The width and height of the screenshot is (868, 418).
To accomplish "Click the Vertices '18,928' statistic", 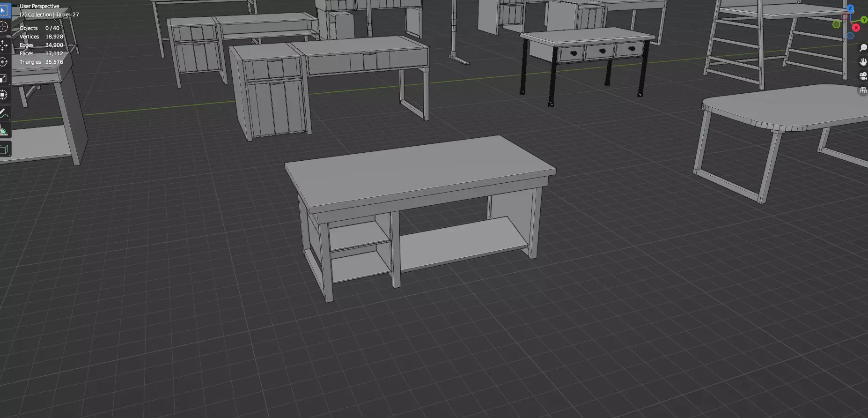I will pos(54,37).
